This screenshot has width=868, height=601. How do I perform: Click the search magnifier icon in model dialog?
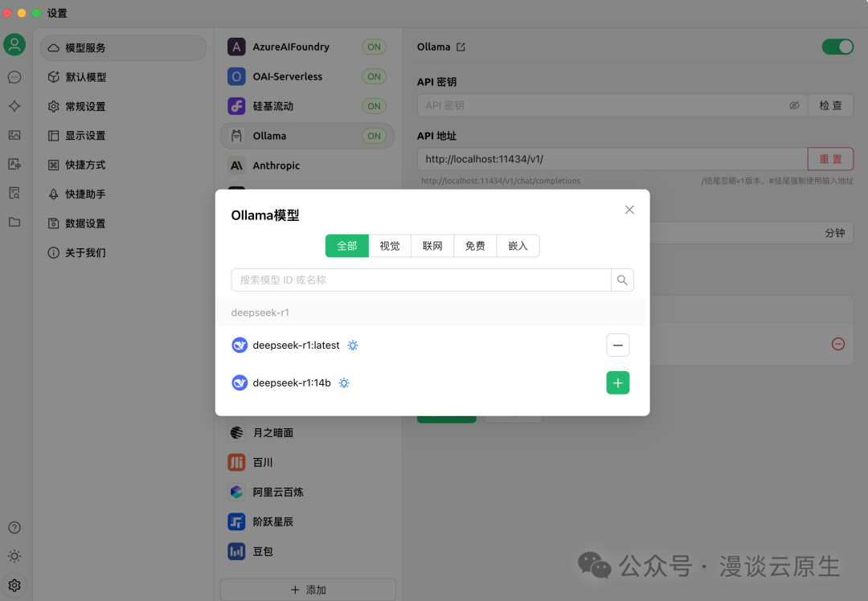coord(622,280)
